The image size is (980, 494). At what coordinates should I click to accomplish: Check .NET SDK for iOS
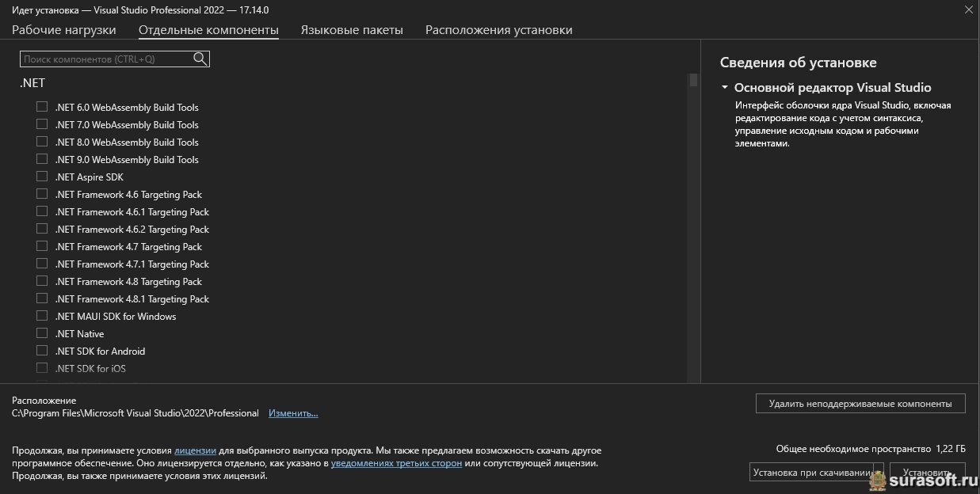click(x=42, y=368)
